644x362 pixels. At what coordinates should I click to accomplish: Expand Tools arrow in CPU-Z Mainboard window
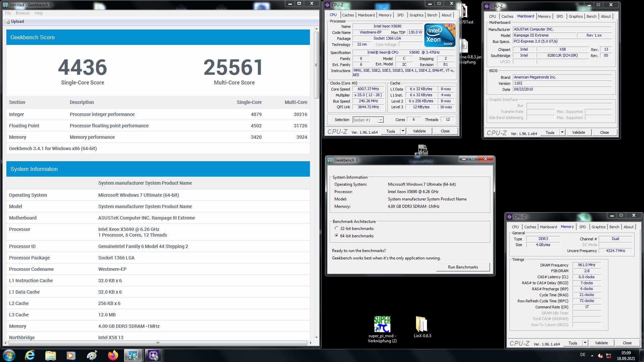click(562, 132)
